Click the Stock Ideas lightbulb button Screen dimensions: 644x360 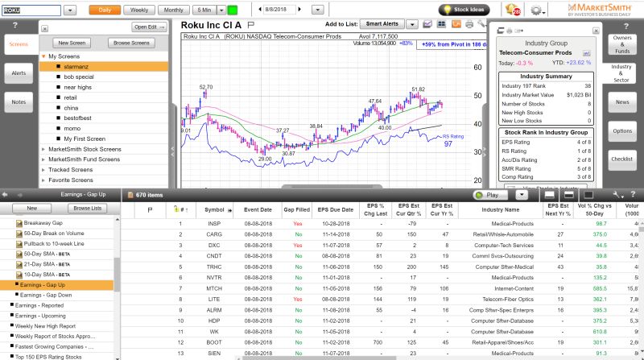(x=464, y=10)
